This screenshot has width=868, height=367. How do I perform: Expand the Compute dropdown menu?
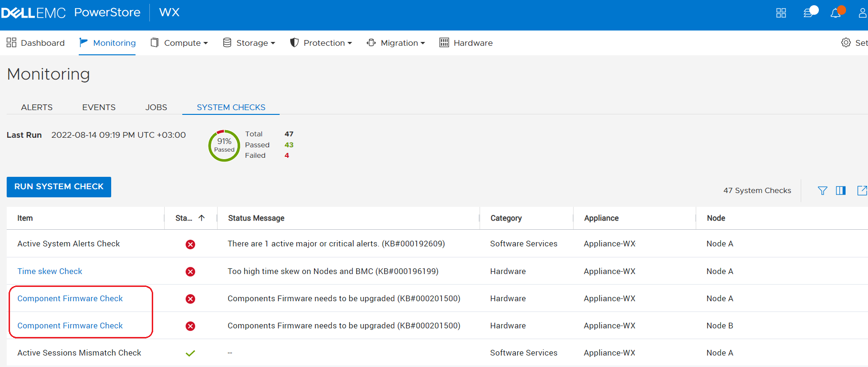(179, 43)
